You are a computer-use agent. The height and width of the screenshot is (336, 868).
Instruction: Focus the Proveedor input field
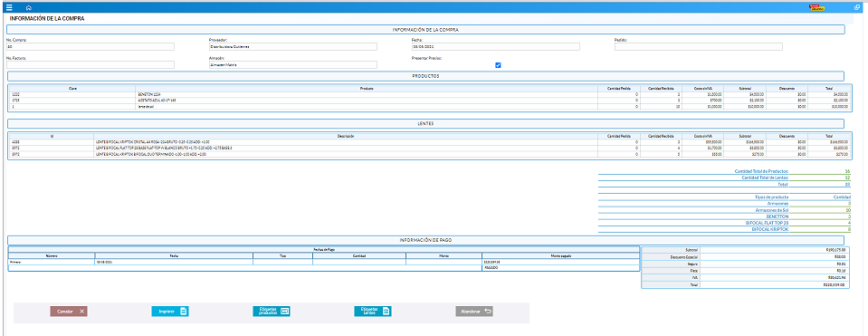(x=293, y=46)
